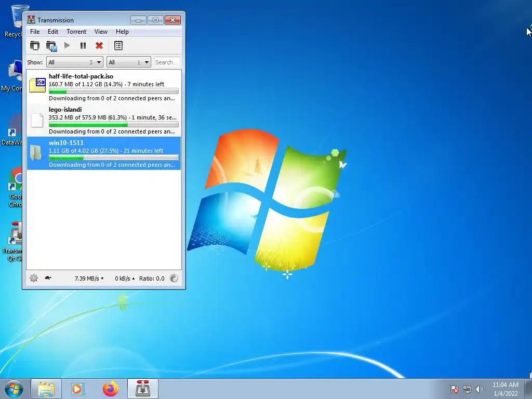Screen dimensions: 532x399
Task: Select the half-life-total-pack.iso torrent
Action: (x=104, y=87)
